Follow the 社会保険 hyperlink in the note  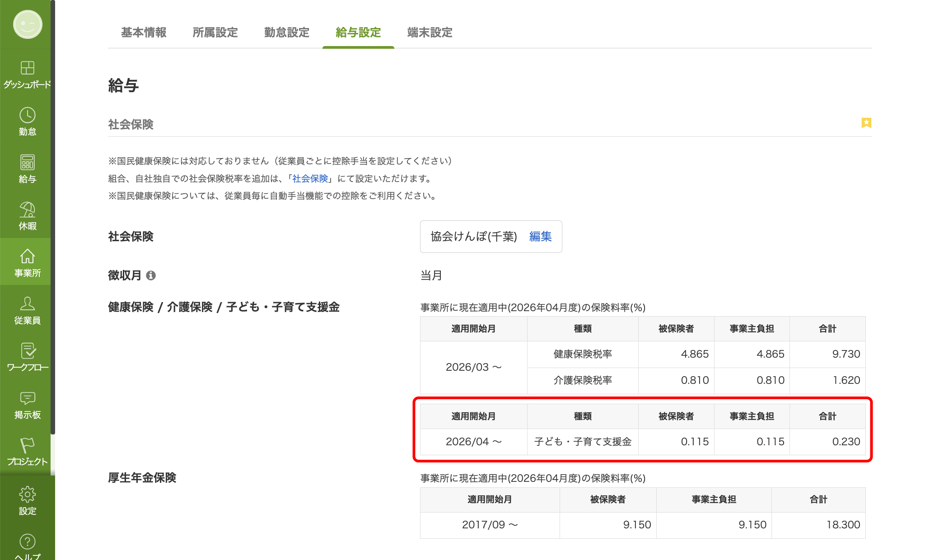tap(310, 179)
